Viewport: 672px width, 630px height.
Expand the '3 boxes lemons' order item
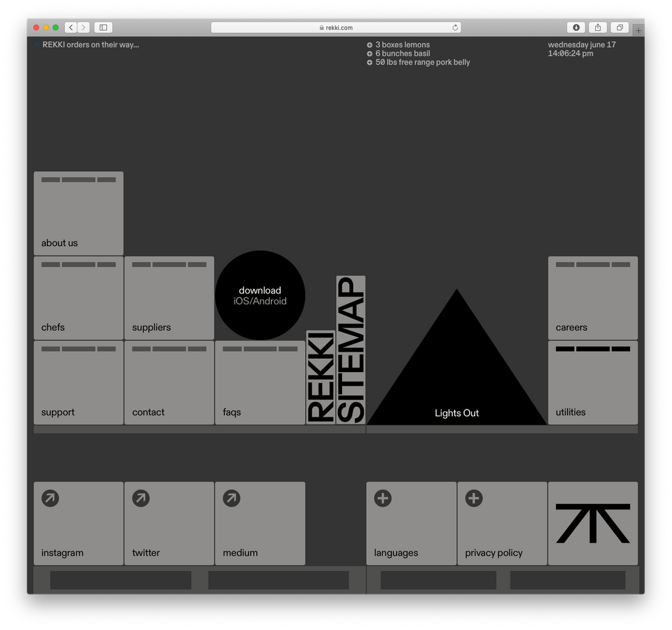(x=369, y=45)
